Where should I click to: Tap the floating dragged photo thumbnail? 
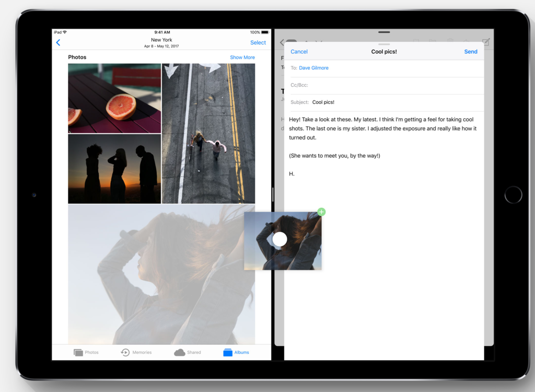coord(283,241)
